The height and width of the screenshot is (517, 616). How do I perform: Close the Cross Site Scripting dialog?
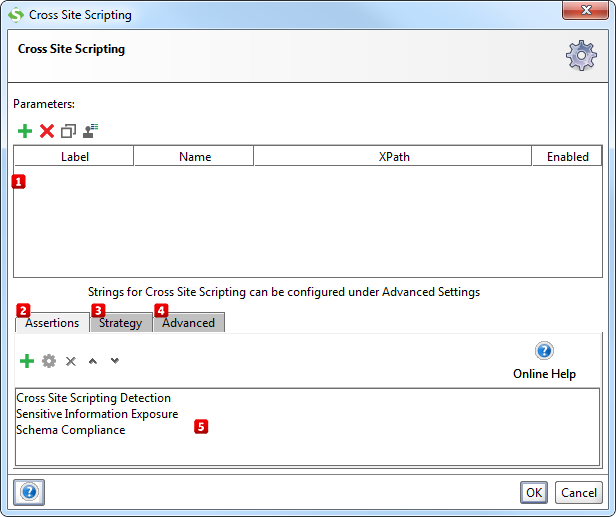coord(585,10)
